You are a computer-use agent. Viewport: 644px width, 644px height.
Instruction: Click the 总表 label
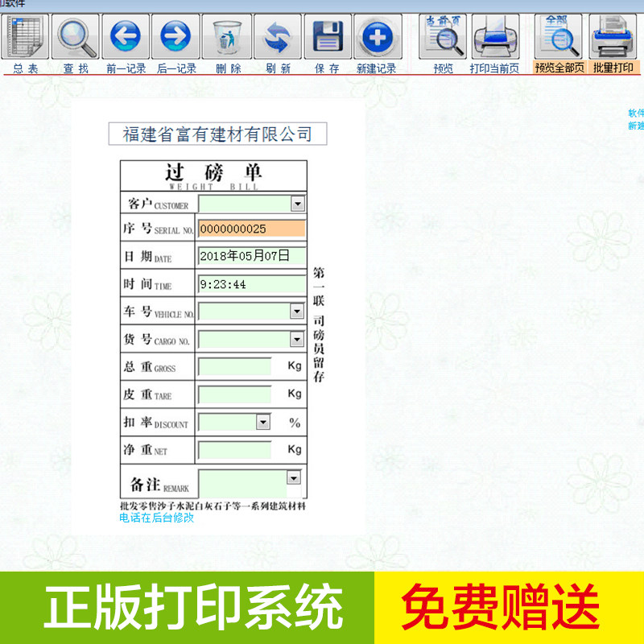pos(26,68)
